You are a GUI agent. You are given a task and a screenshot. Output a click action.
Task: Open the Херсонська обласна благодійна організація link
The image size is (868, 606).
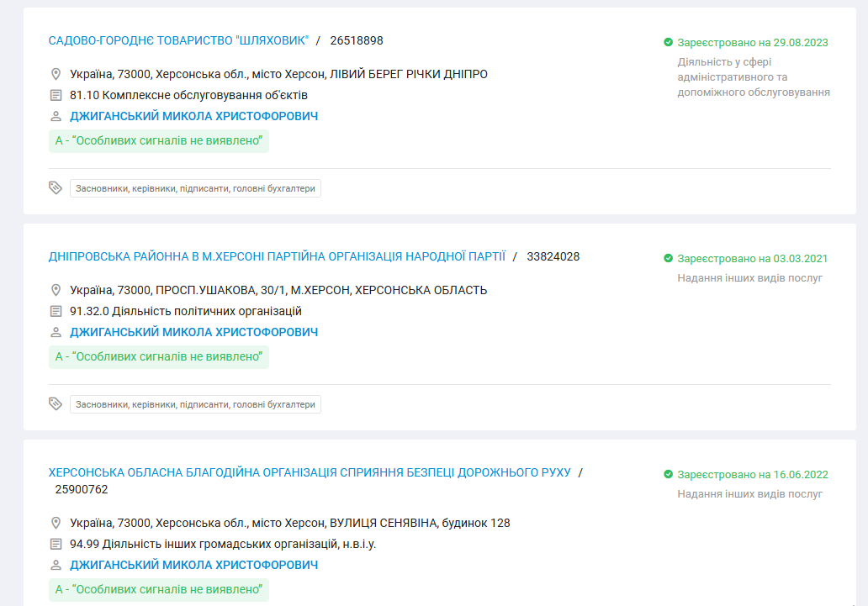310,472
